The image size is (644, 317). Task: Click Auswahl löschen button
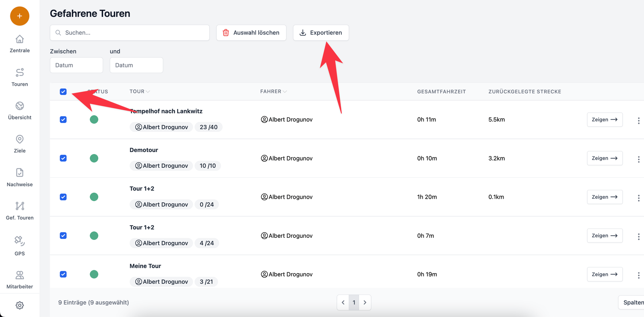tap(251, 33)
